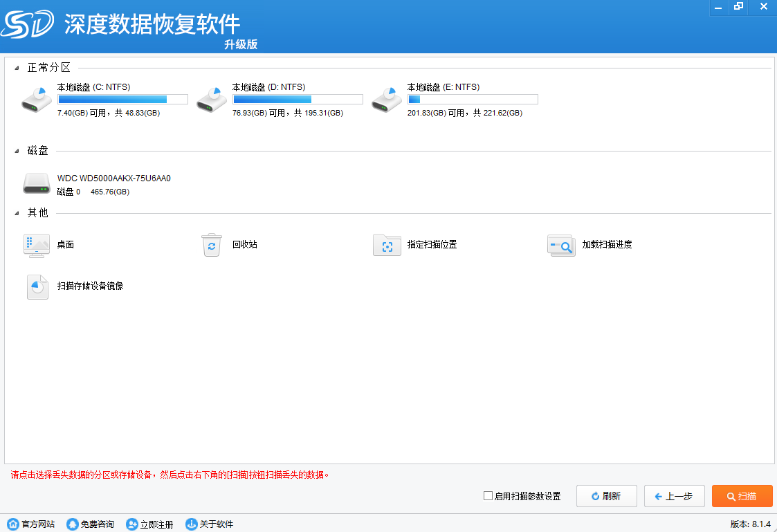777x532 pixels.
Task: Click the 立即注册 register user icon
Action: coord(132,524)
